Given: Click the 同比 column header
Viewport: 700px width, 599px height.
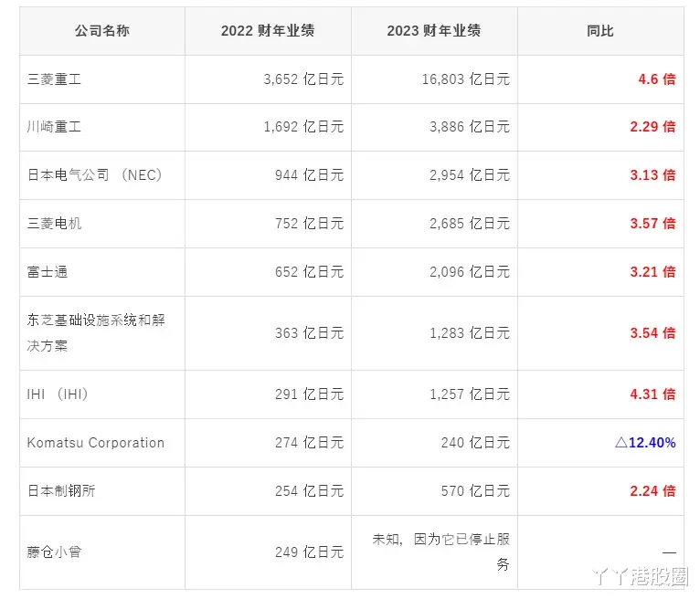Looking at the screenshot, I should (600, 31).
